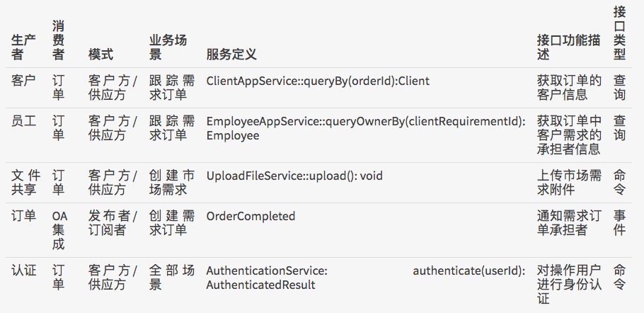Click the 模式 column header
This screenshot has width=644, height=313.
click(100, 55)
